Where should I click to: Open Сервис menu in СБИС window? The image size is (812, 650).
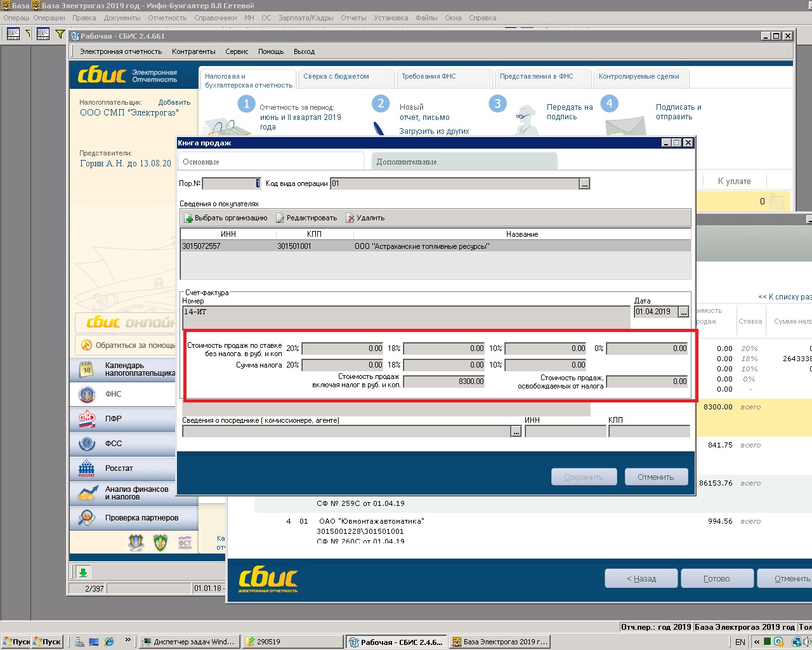tap(237, 51)
